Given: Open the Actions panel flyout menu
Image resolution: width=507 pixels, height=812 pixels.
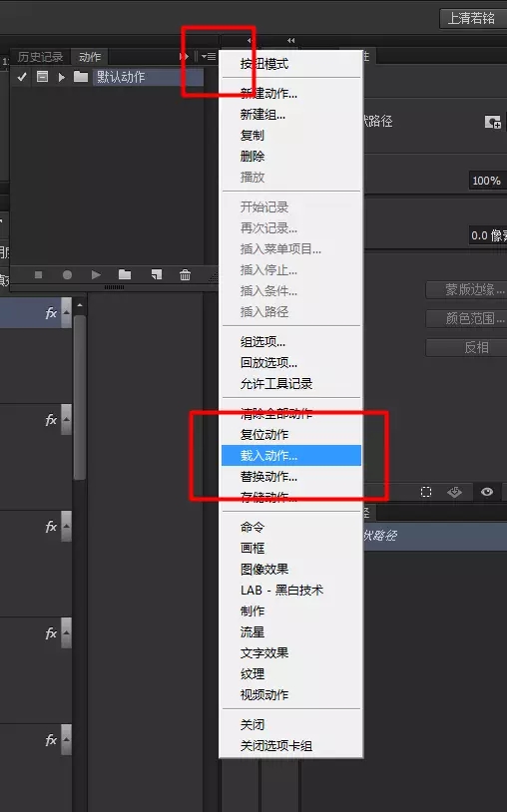Looking at the screenshot, I should tap(209, 56).
